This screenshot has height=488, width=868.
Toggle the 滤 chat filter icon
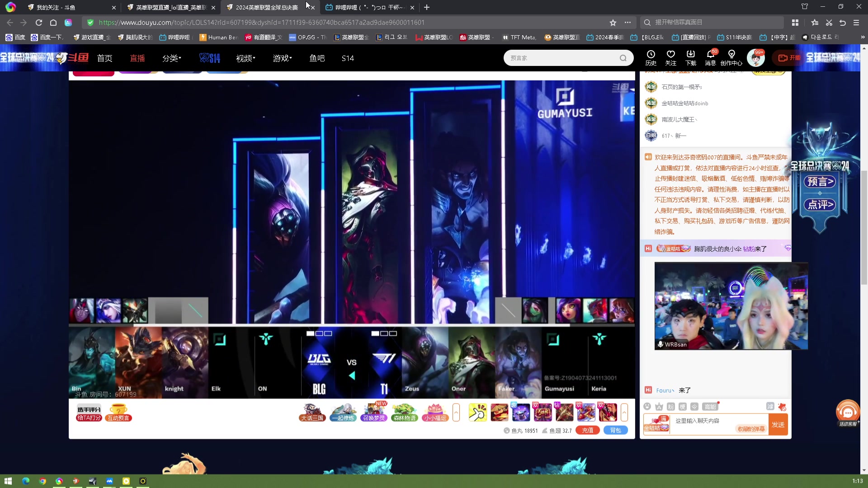click(770, 406)
